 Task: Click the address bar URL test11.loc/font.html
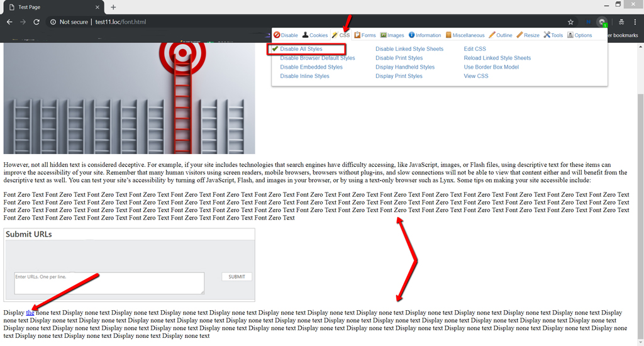tap(121, 22)
